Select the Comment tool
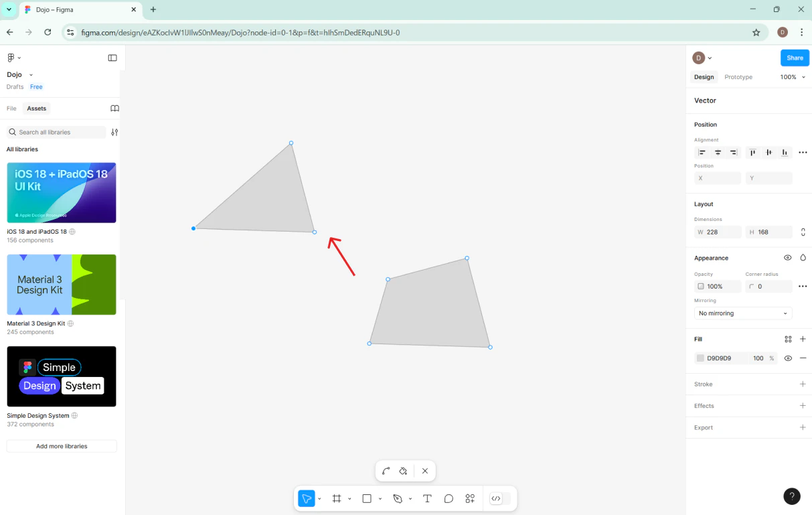This screenshot has height=515, width=812. coord(449,498)
